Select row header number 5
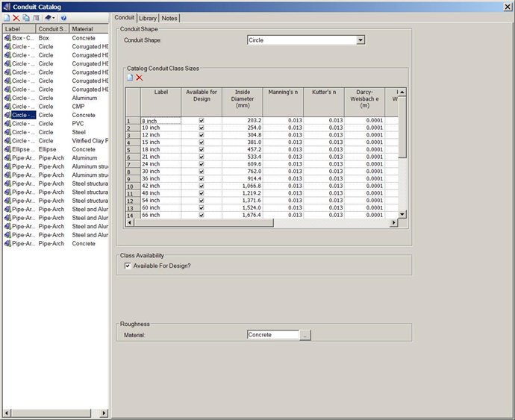 pos(133,150)
